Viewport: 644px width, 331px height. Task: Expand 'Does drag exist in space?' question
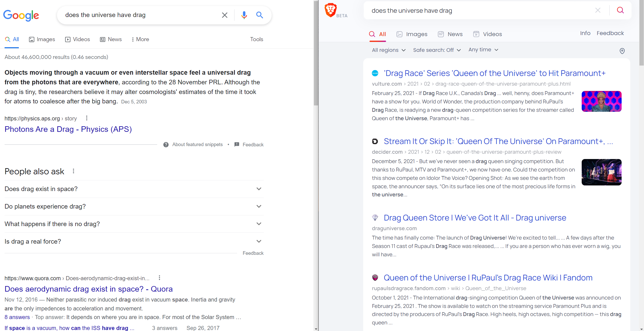(259, 189)
